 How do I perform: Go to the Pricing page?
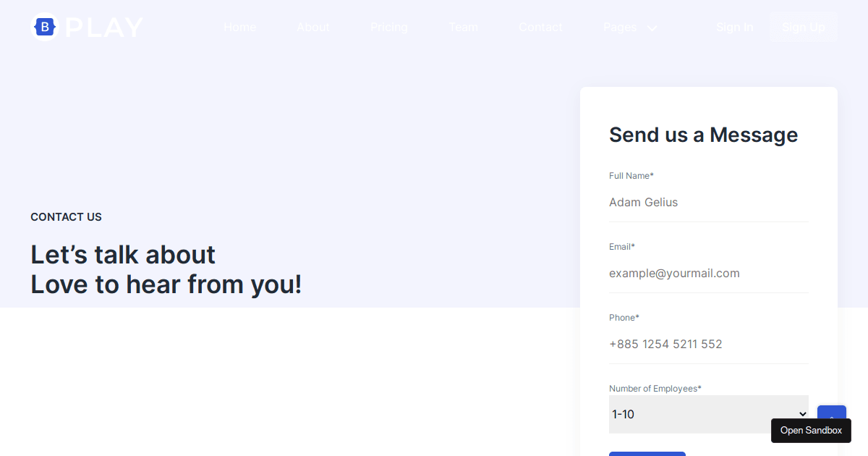click(x=388, y=28)
